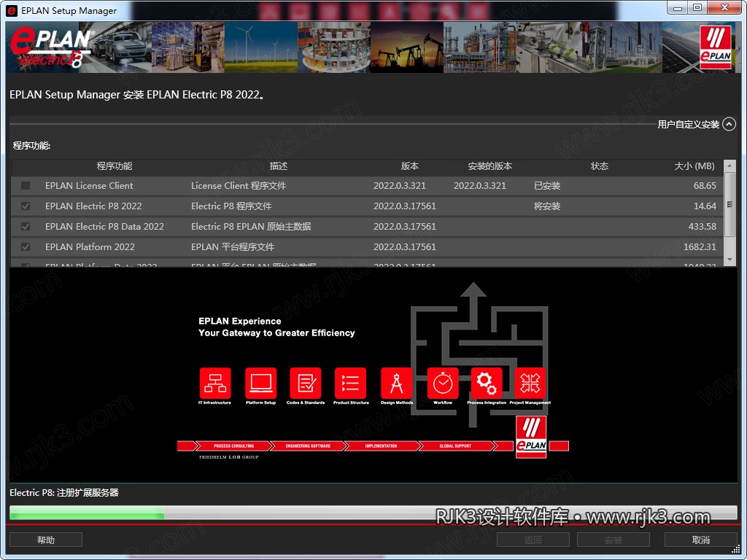Toggle the EPLAN License Client checkbox

point(26,186)
